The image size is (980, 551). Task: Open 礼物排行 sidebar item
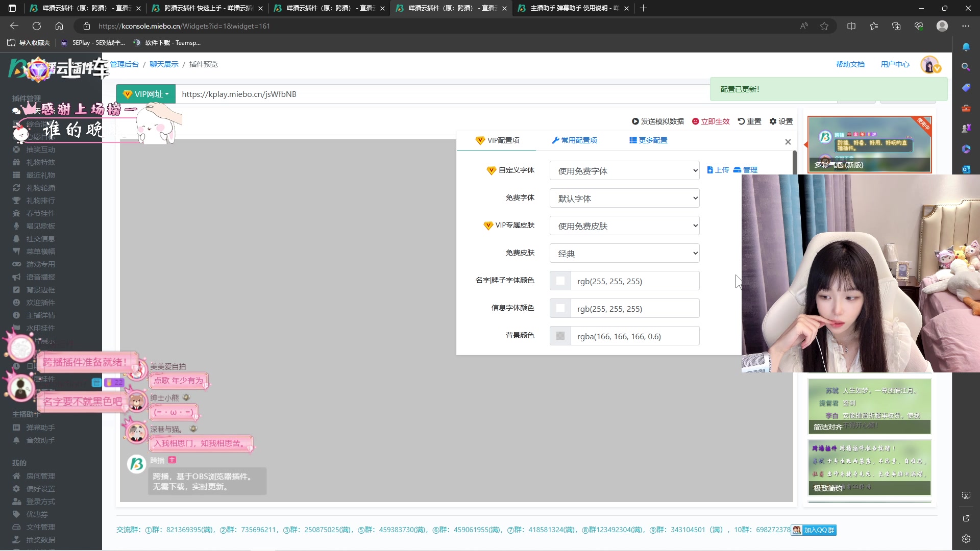41,201
